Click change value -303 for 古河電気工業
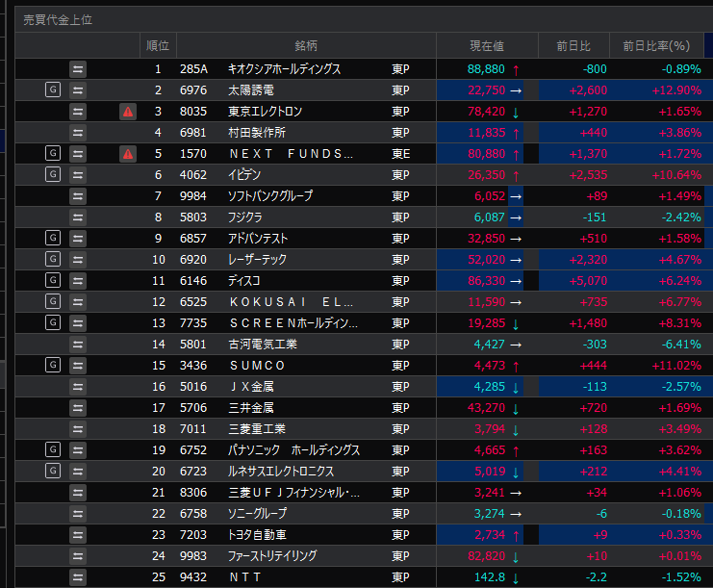The width and height of the screenshot is (713, 588). click(595, 345)
